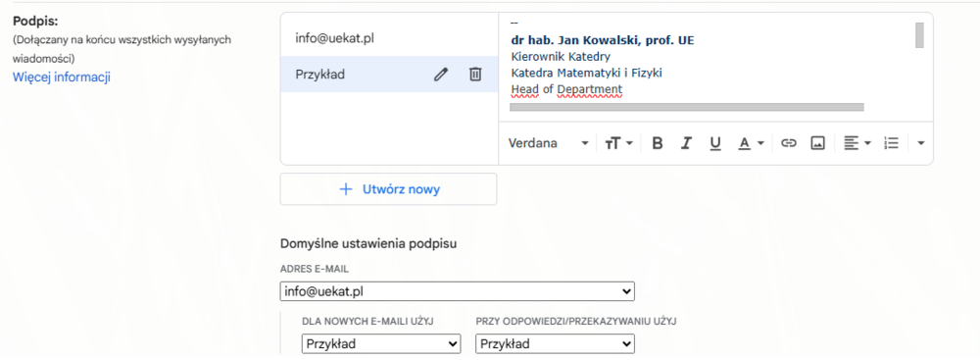Image resolution: width=980 pixels, height=360 pixels.
Task: Toggle italic formatting in signature editor
Action: [x=686, y=143]
